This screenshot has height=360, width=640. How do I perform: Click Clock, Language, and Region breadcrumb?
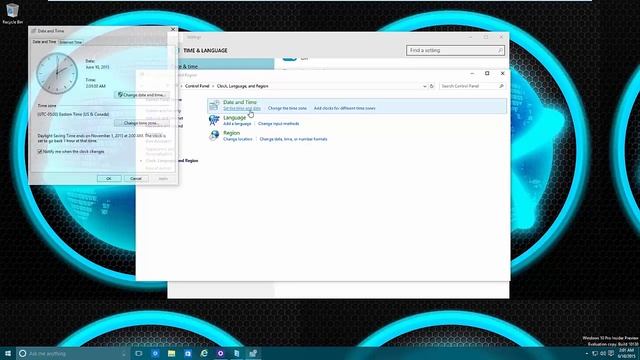point(242,86)
